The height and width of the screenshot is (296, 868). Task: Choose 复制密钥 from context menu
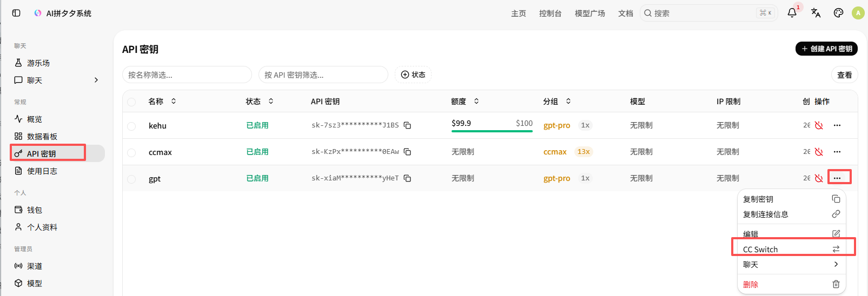click(x=791, y=199)
